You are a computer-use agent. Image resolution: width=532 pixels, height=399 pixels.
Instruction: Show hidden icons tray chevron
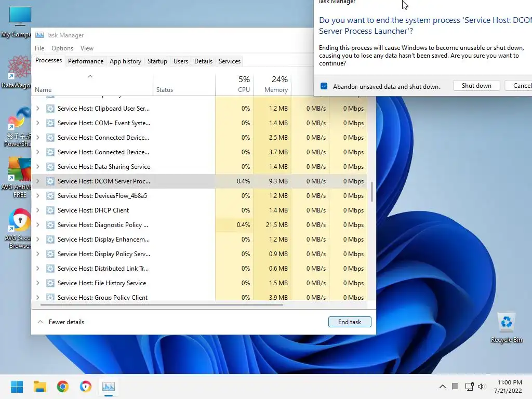[443, 387]
